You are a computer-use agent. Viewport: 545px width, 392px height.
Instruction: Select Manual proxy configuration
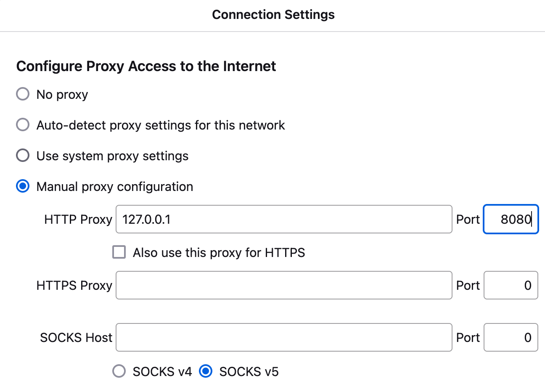[x=23, y=186]
